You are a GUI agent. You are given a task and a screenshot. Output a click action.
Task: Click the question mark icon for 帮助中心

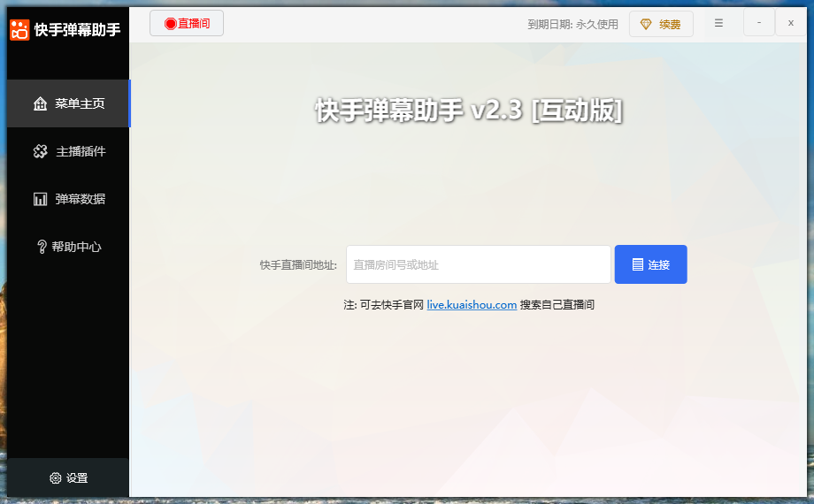pos(41,247)
